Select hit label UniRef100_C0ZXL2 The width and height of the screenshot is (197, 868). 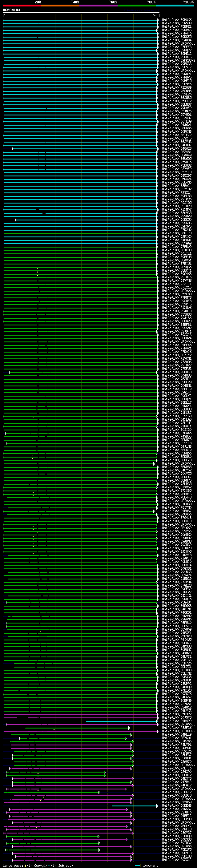(177, 860)
